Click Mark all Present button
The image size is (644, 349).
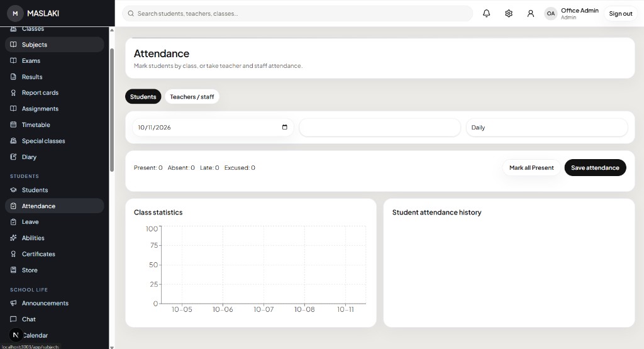pyautogui.click(x=531, y=167)
